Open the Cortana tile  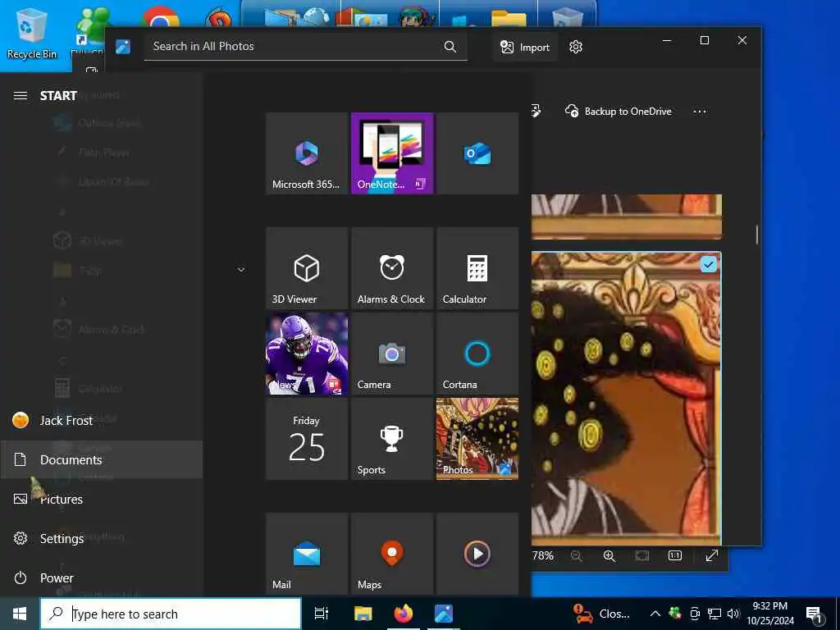[x=477, y=354]
